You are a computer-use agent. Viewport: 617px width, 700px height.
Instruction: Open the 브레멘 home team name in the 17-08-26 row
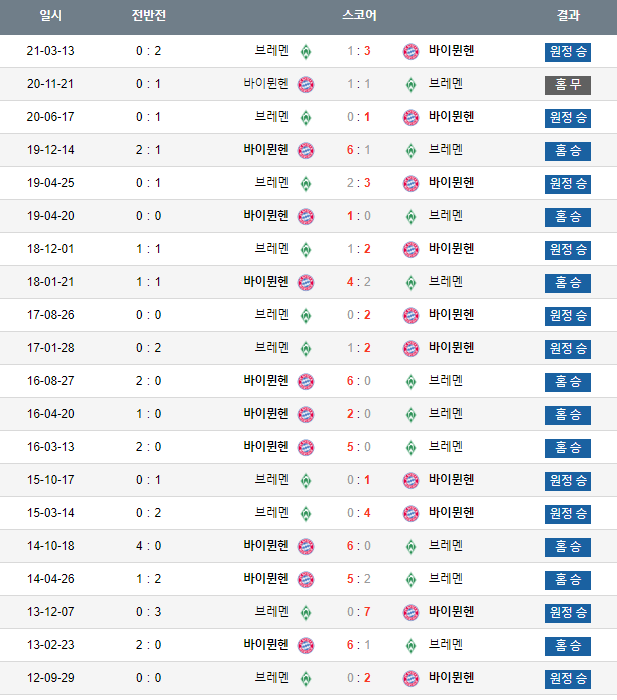click(x=271, y=315)
